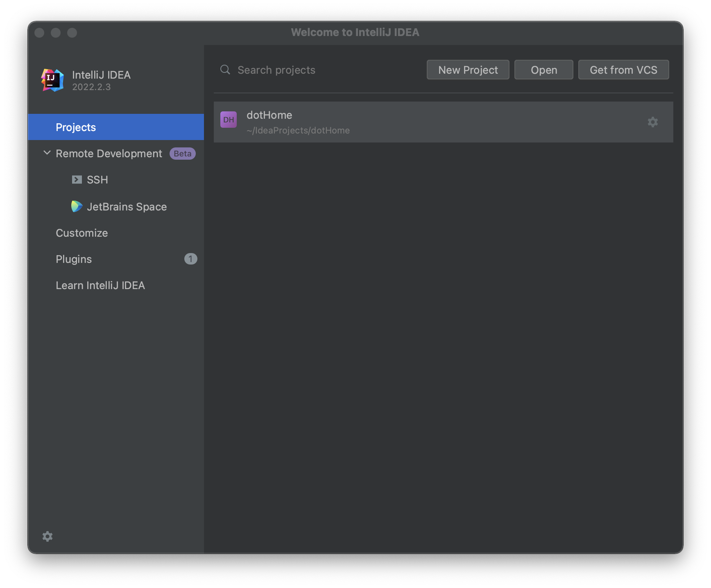Viewport: 711px width, 588px height.
Task: Select SSH under Remote Development
Action: point(116,180)
